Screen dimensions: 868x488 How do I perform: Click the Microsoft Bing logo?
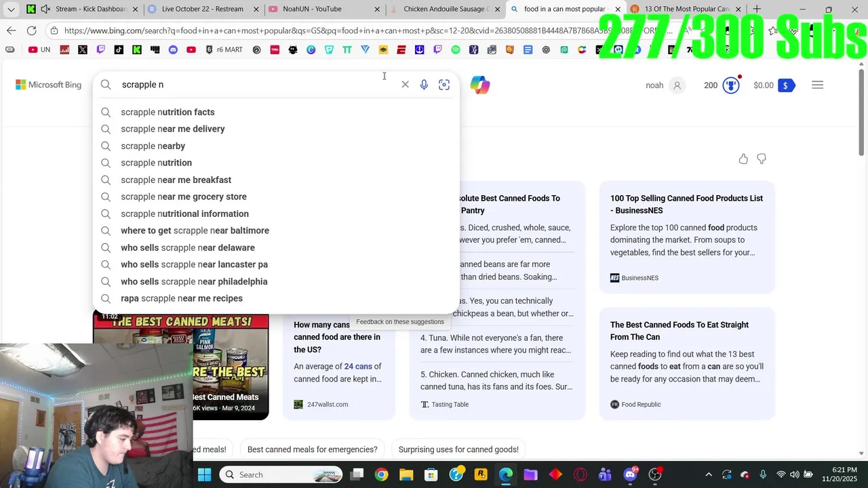click(48, 85)
